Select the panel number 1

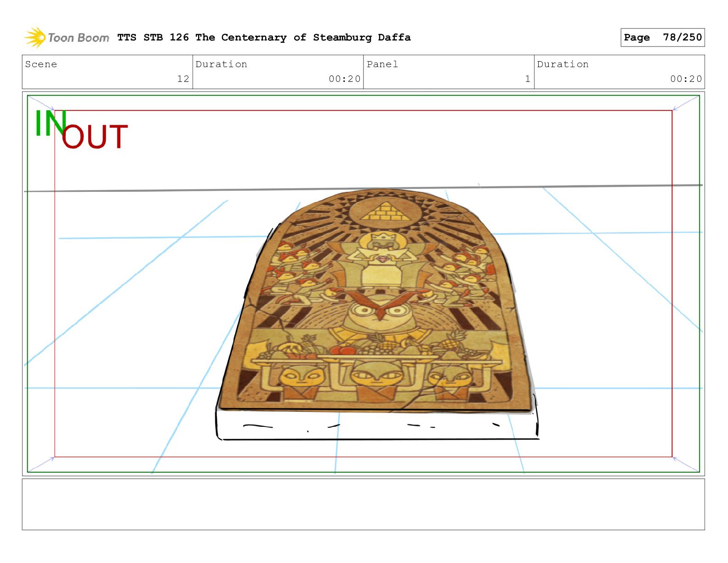(x=528, y=79)
